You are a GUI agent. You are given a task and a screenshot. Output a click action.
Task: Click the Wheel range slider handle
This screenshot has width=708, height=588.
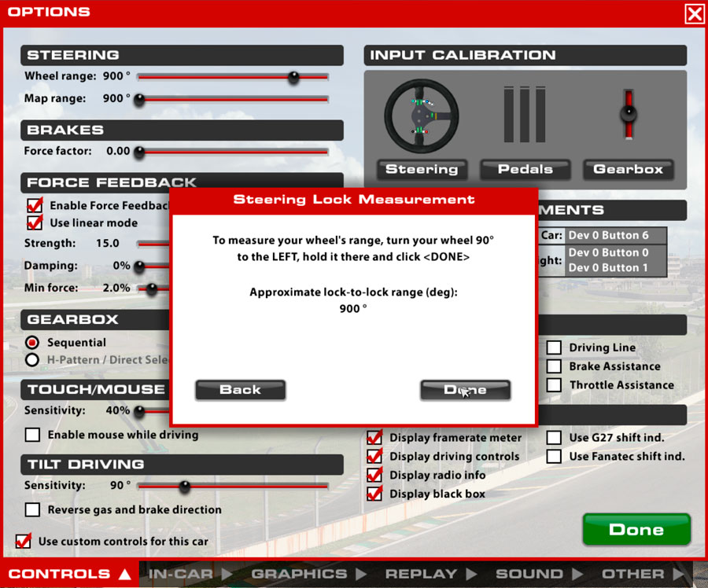[x=293, y=77]
